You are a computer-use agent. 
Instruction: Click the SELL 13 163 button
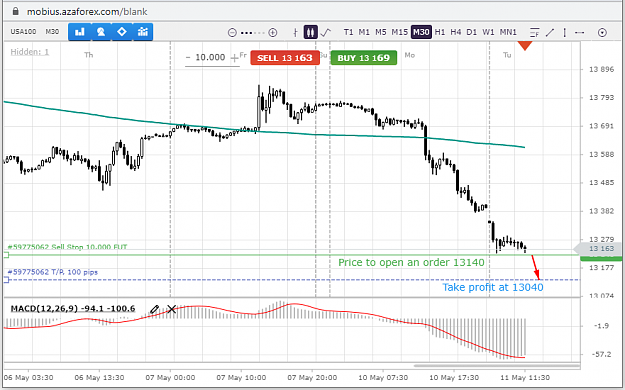[x=285, y=58]
